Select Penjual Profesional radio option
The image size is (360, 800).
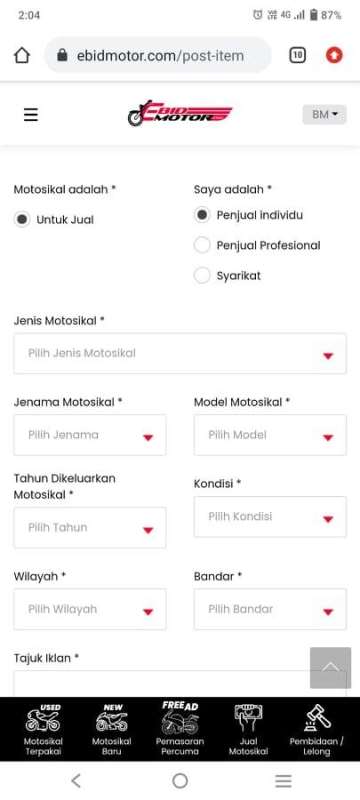pyautogui.click(x=202, y=245)
